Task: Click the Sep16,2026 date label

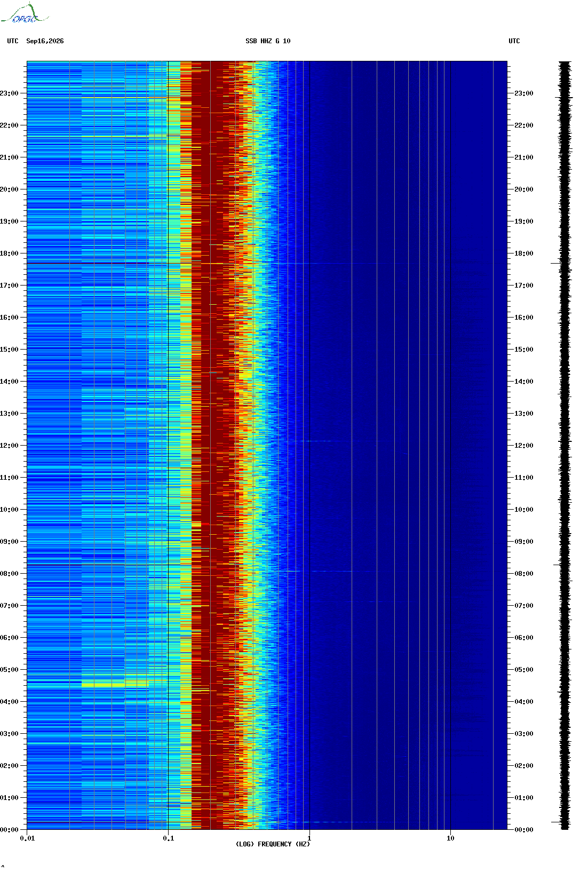Action: [45, 41]
